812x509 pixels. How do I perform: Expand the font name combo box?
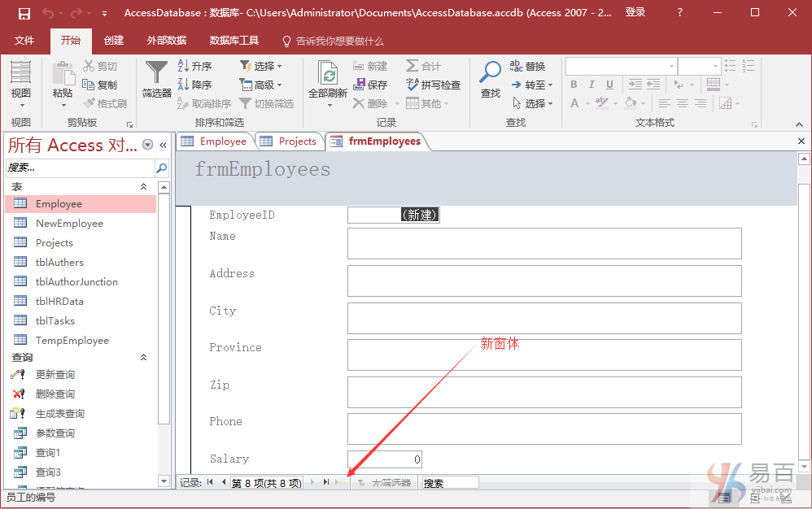coord(671,66)
